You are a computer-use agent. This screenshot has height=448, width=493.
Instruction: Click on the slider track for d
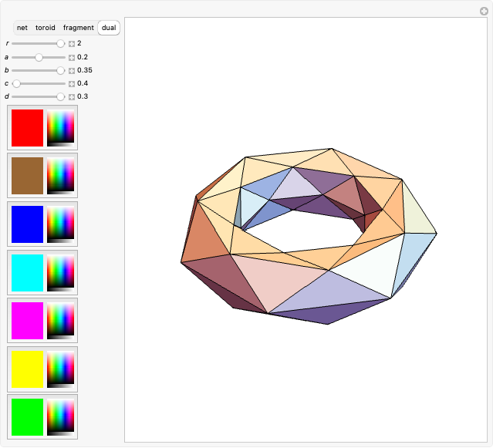(37, 96)
